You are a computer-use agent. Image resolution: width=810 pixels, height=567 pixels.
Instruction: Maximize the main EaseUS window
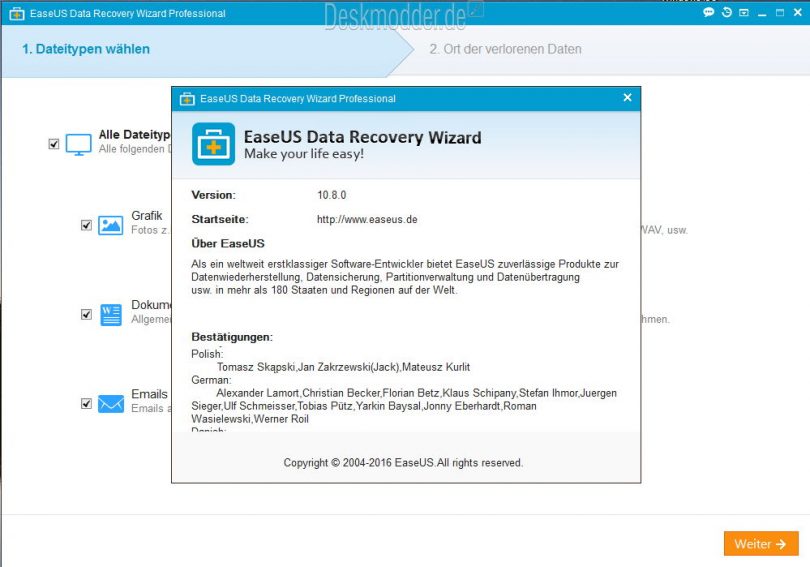pos(780,13)
